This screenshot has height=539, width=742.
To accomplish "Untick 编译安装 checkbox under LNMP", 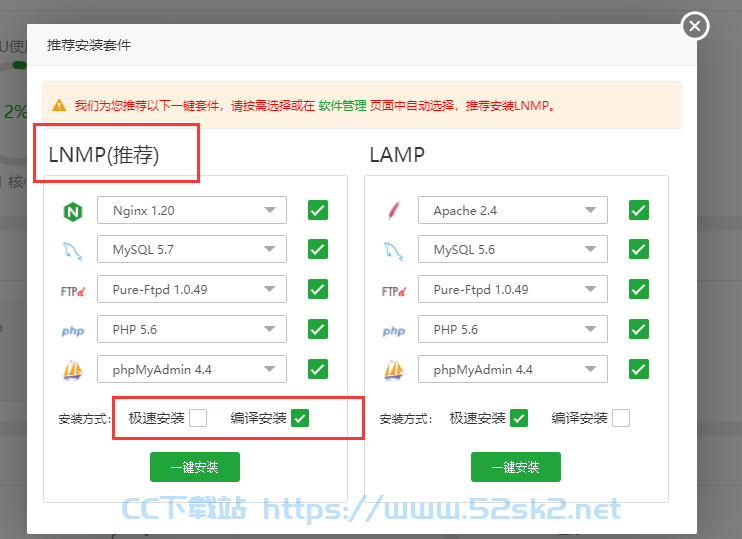I will [x=300, y=418].
